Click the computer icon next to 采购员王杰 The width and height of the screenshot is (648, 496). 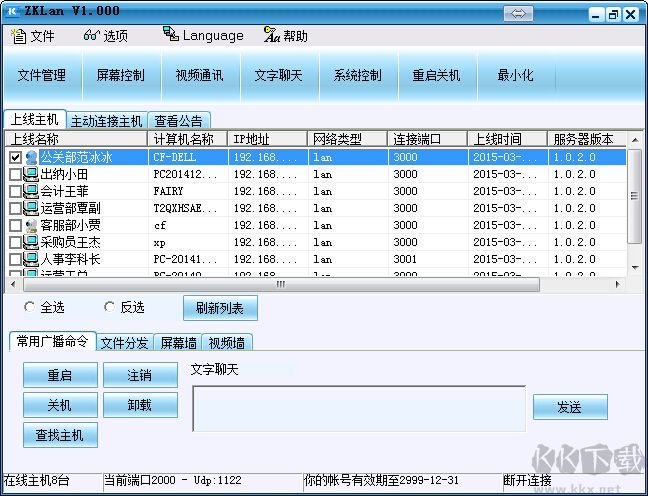(x=30, y=243)
